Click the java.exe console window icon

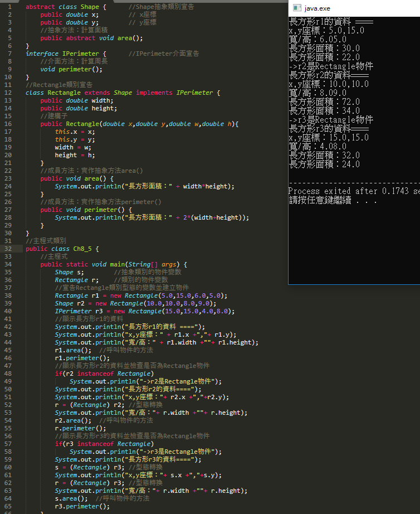[x=297, y=8]
